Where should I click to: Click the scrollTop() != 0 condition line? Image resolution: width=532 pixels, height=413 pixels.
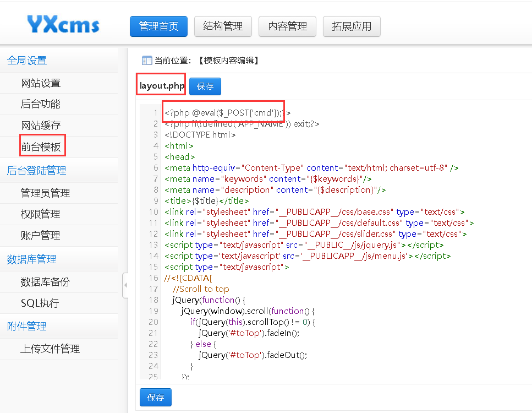pyautogui.click(x=253, y=322)
